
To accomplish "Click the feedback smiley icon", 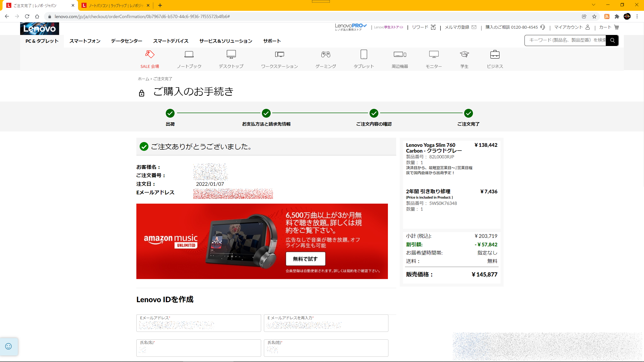I will pos(9,346).
